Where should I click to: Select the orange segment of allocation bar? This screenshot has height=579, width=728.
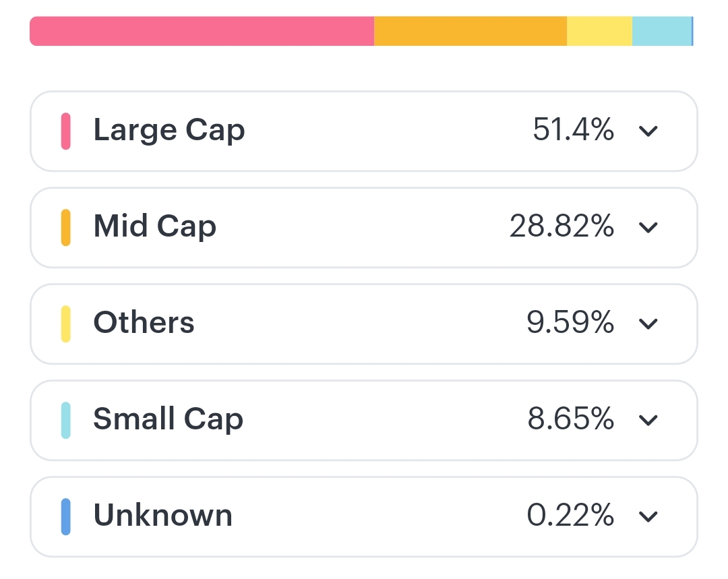[470, 32]
